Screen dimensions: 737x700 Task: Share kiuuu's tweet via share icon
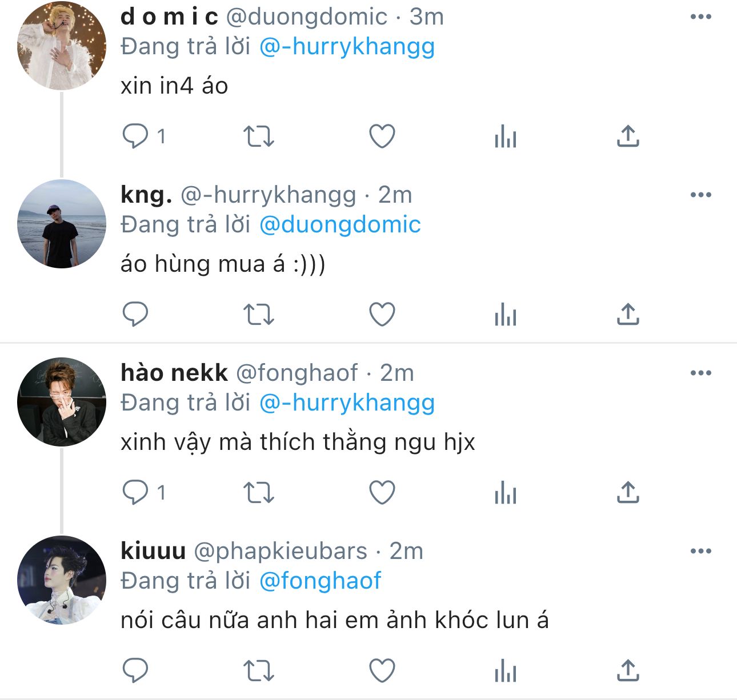[x=628, y=670]
